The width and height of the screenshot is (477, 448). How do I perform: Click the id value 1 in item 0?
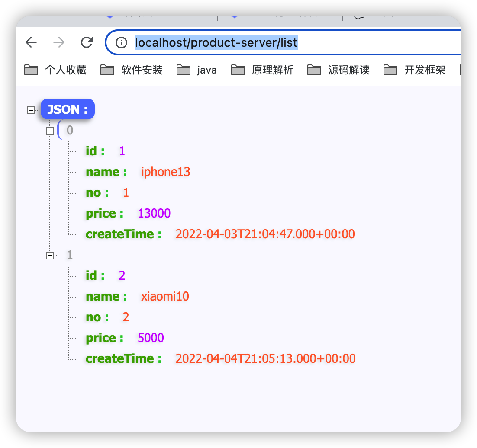(x=122, y=151)
